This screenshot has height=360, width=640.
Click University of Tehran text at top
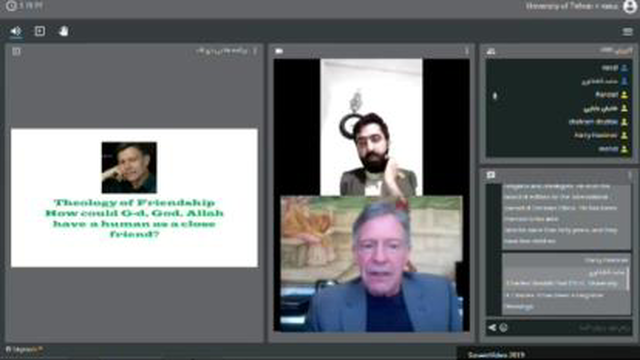tap(571, 6)
